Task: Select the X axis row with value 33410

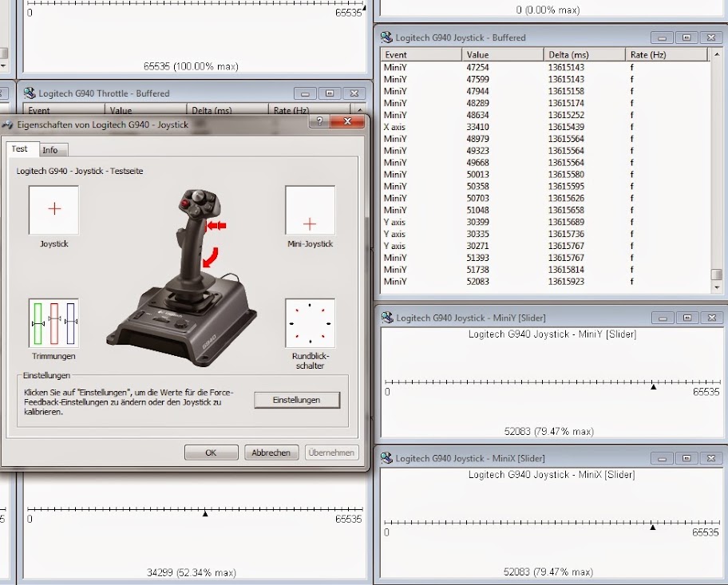Action: pyautogui.click(x=545, y=127)
